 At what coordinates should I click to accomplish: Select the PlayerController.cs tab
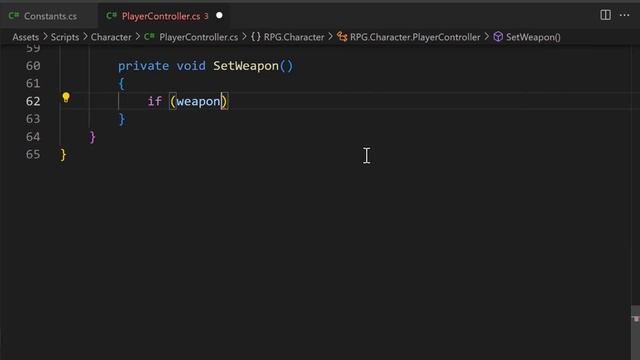(x=164, y=16)
